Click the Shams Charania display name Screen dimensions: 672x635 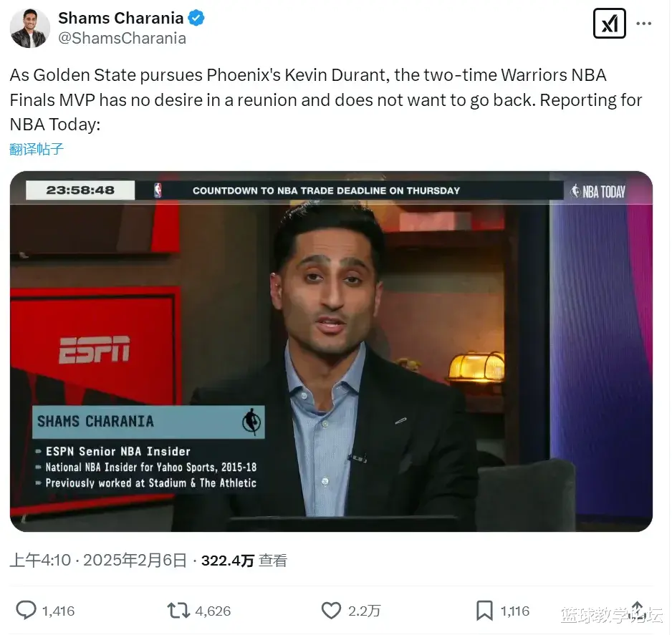point(121,18)
